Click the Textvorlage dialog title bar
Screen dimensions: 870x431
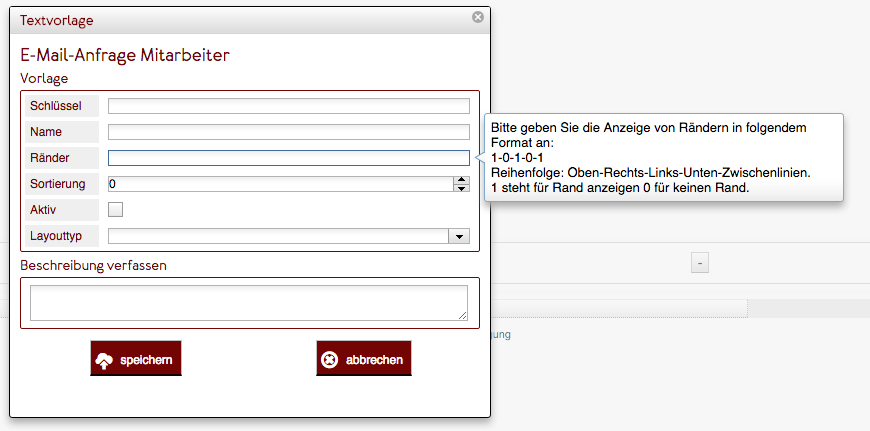click(250, 21)
